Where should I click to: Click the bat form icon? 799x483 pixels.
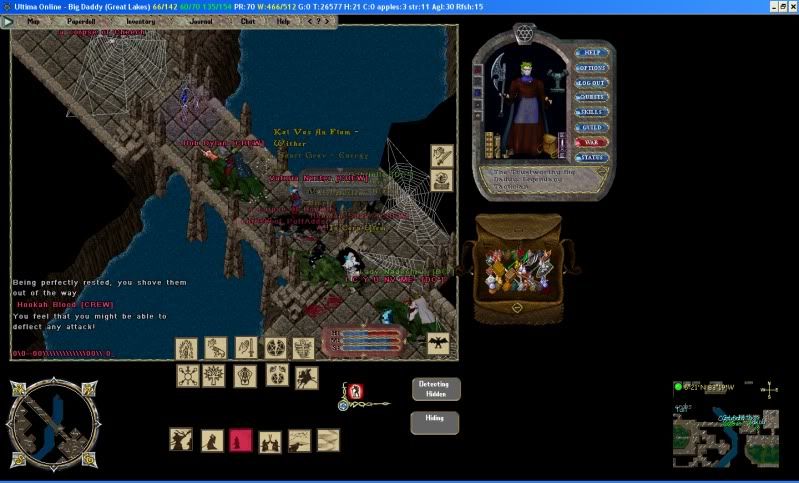point(438,343)
